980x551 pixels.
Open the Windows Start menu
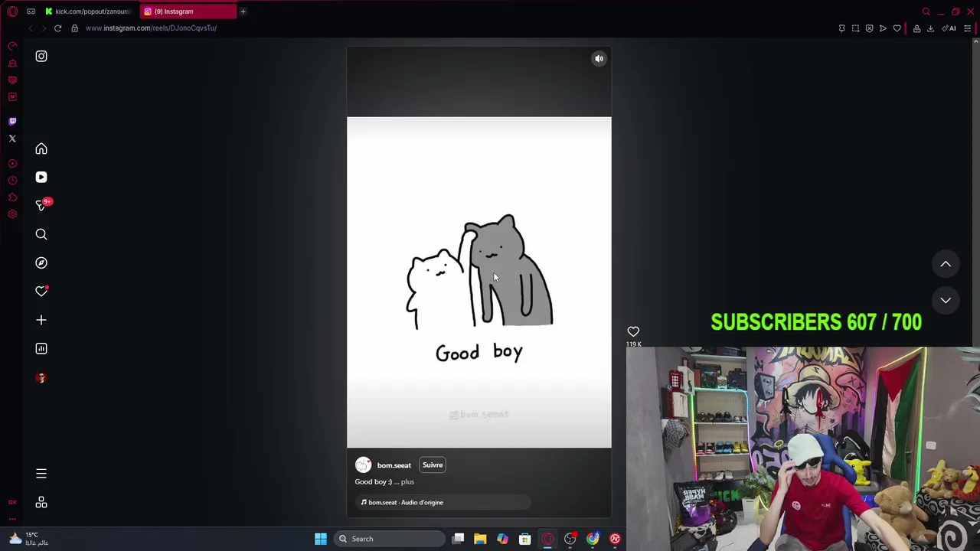pyautogui.click(x=321, y=539)
